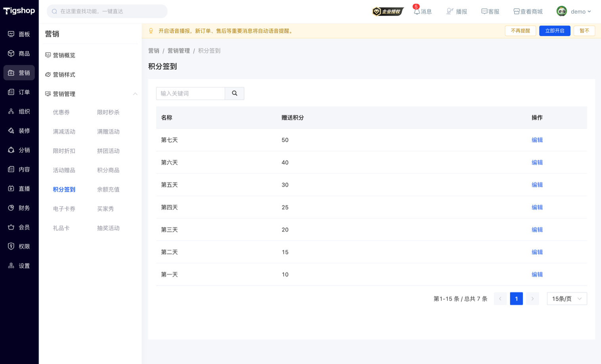Screen dimensions: 601x364
Task: Edit the 第六天 row
Action: [x=537, y=163]
